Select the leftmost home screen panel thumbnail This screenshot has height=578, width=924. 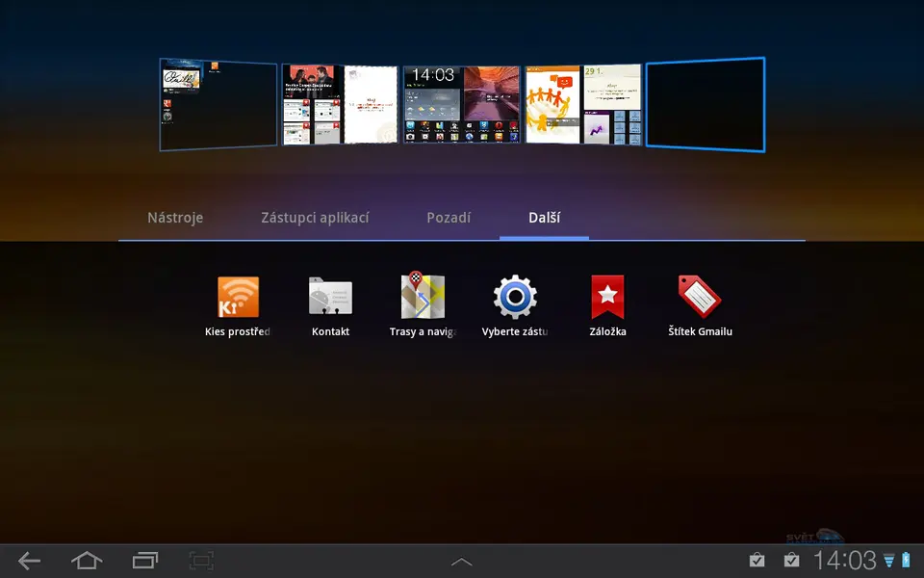[218, 105]
